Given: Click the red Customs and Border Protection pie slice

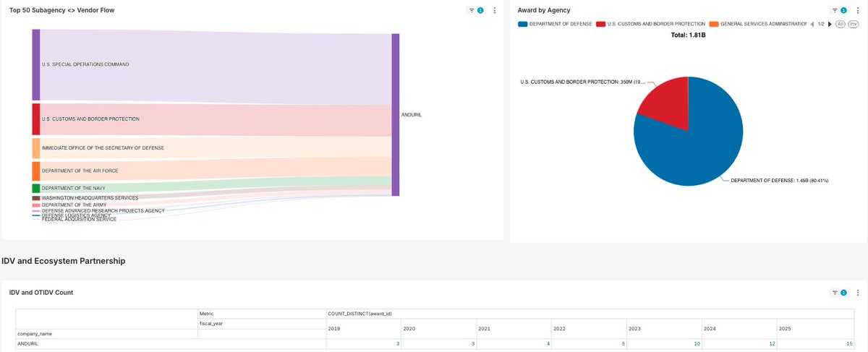Looking at the screenshot, I should (x=667, y=107).
